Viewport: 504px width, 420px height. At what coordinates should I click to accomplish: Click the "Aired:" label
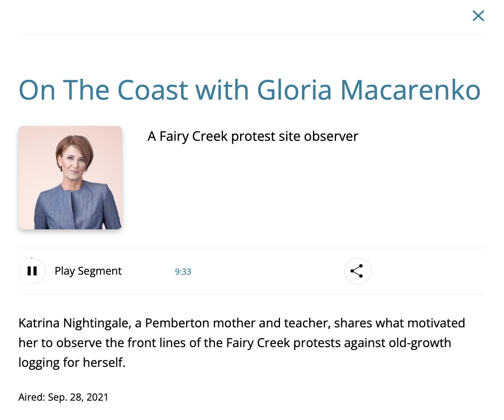31,397
